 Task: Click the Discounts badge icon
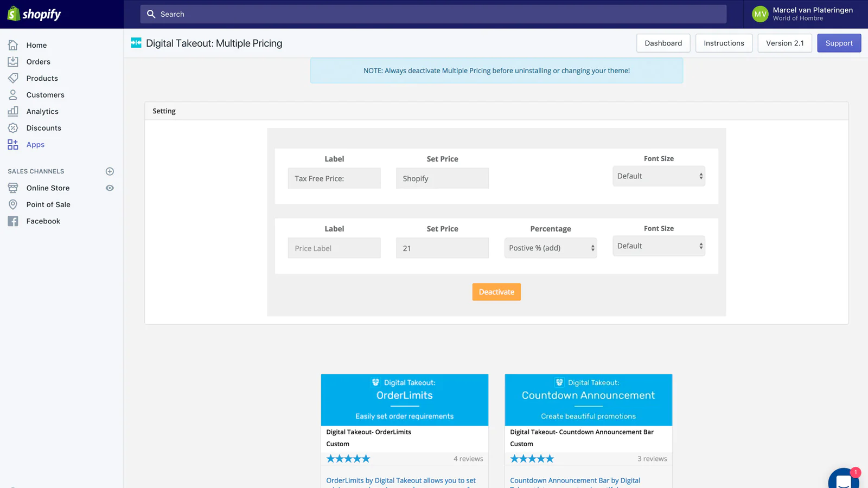(x=13, y=128)
